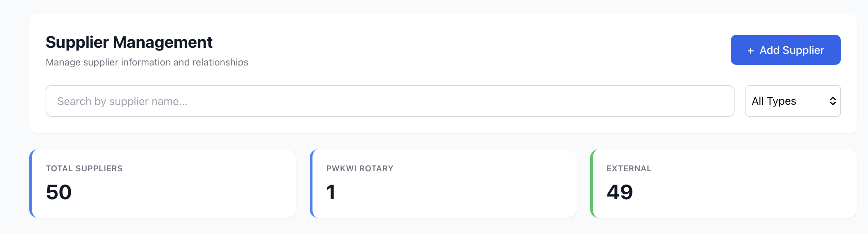Click the Add Supplier button
868x234 pixels.
pyautogui.click(x=785, y=50)
